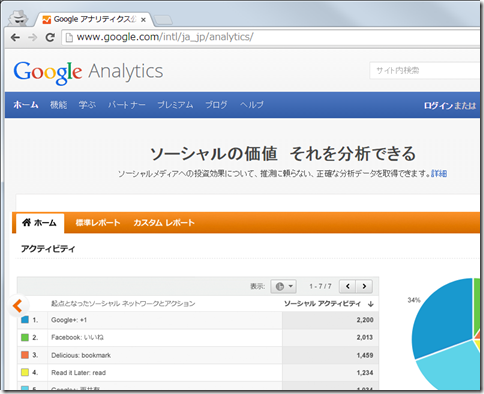Click the green swatch for Facebook row

coord(25,337)
